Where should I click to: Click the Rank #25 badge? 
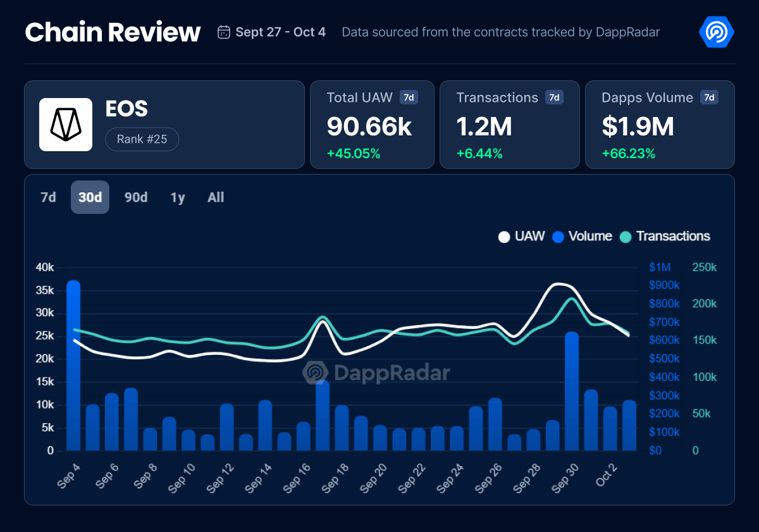click(142, 139)
